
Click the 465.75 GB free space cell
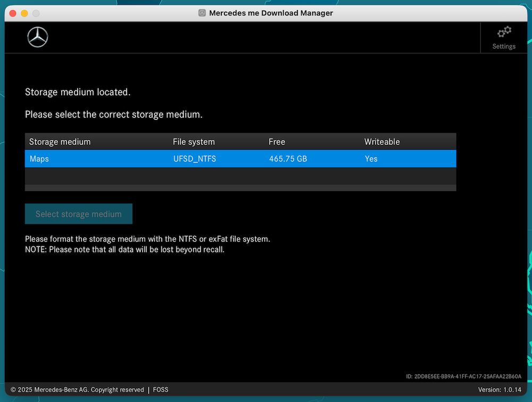(x=288, y=159)
